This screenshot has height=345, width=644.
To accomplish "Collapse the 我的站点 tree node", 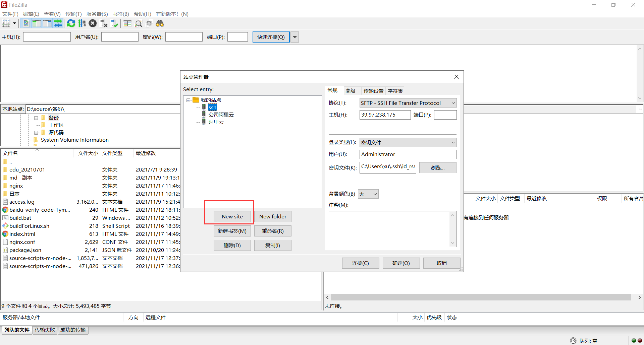I will point(189,100).
